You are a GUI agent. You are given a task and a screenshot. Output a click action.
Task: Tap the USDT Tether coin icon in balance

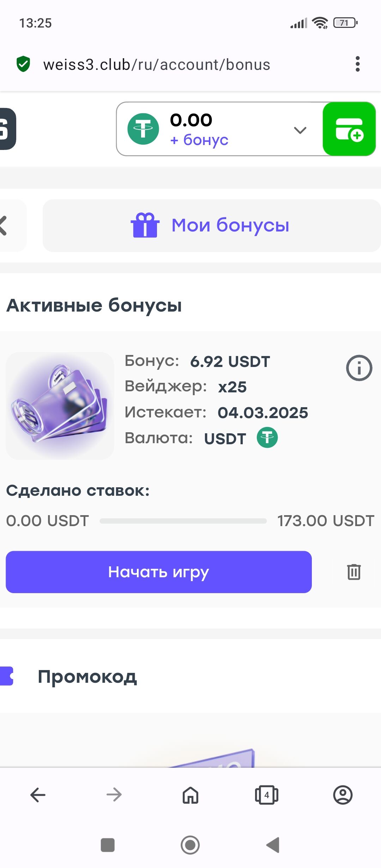pos(143,129)
